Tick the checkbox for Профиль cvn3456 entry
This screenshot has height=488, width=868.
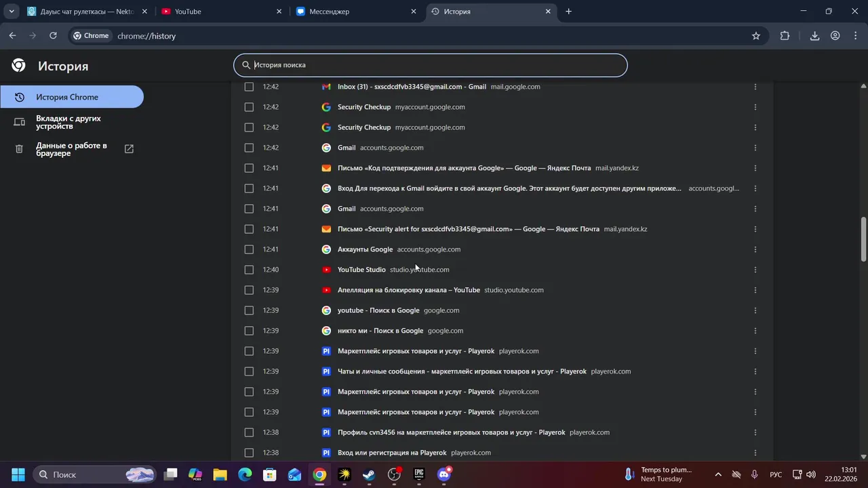point(249,432)
